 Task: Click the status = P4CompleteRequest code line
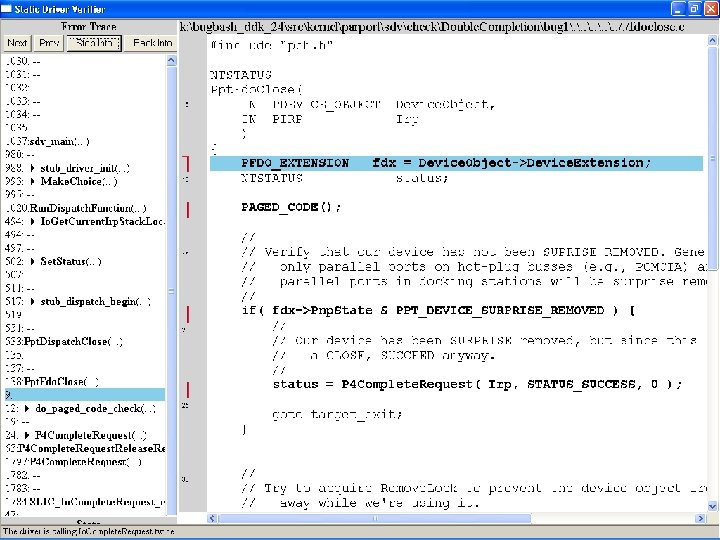pyautogui.click(x=477, y=385)
